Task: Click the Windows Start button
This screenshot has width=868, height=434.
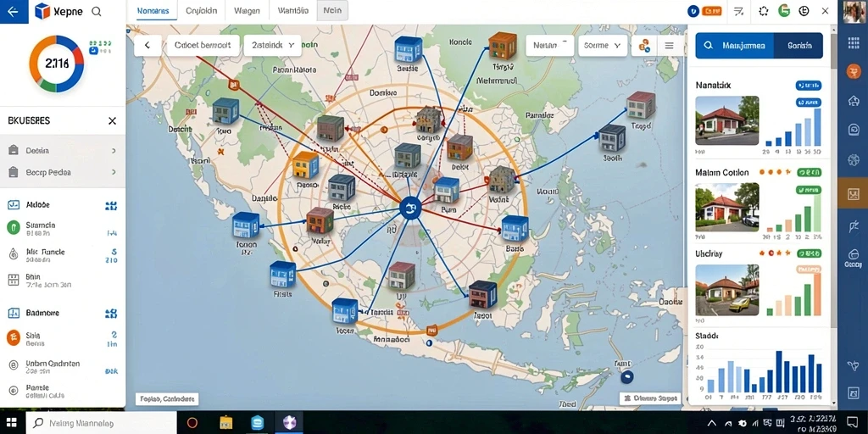Action: coord(12,422)
